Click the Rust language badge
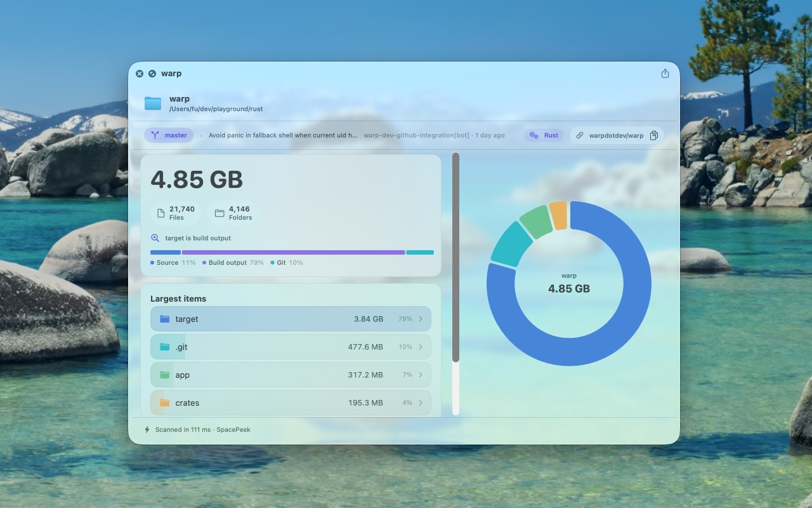The image size is (812, 508). coord(544,135)
